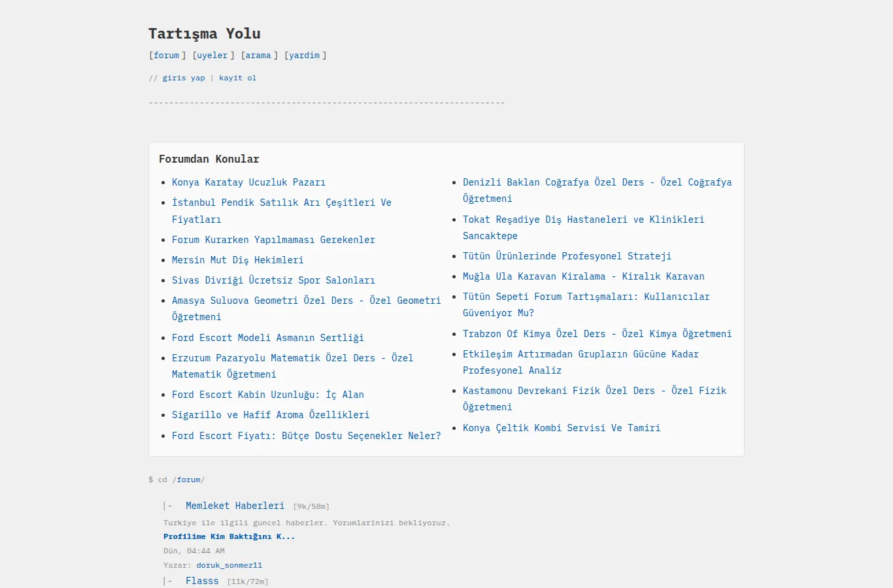Click the /forum/ breadcrumb path link
893x588 pixels.
pyautogui.click(x=189, y=480)
